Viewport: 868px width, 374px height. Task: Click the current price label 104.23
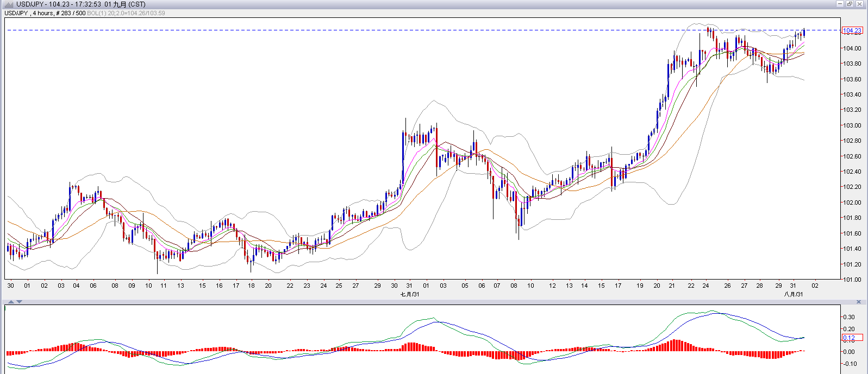click(852, 30)
